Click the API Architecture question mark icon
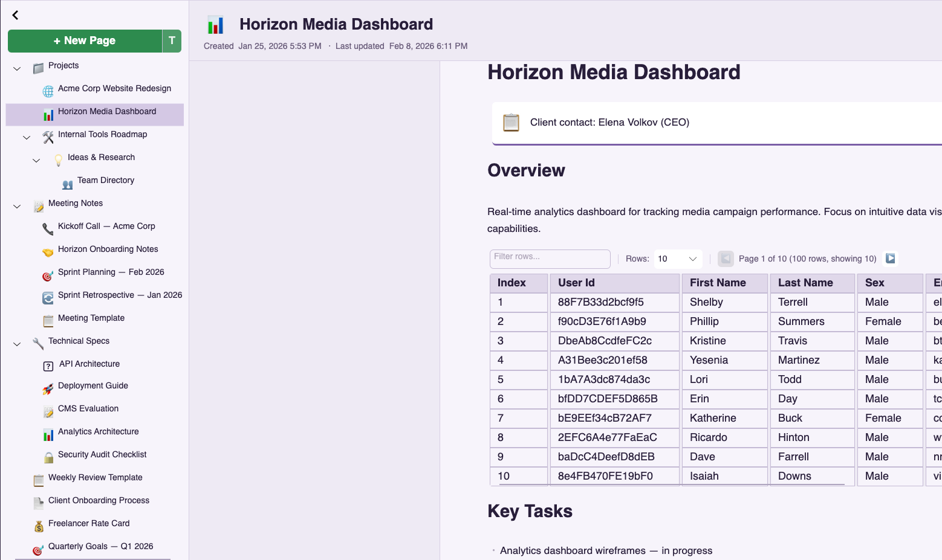The image size is (942, 560). (x=48, y=364)
